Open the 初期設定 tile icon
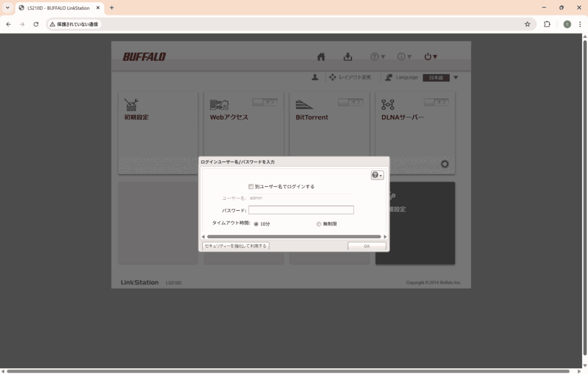Image resolution: width=588 pixels, height=374 pixels. pos(131,105)
